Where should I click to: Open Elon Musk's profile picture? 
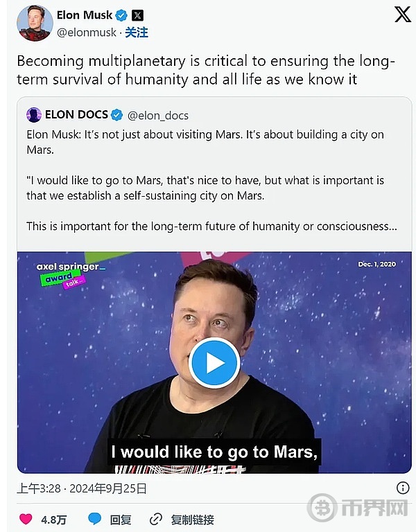[33, 23]
